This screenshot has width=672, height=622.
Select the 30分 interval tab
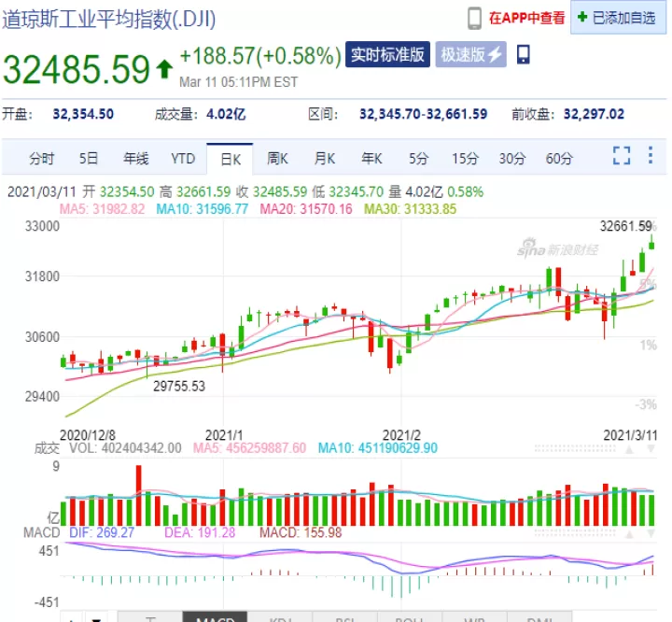pos(512,159)
